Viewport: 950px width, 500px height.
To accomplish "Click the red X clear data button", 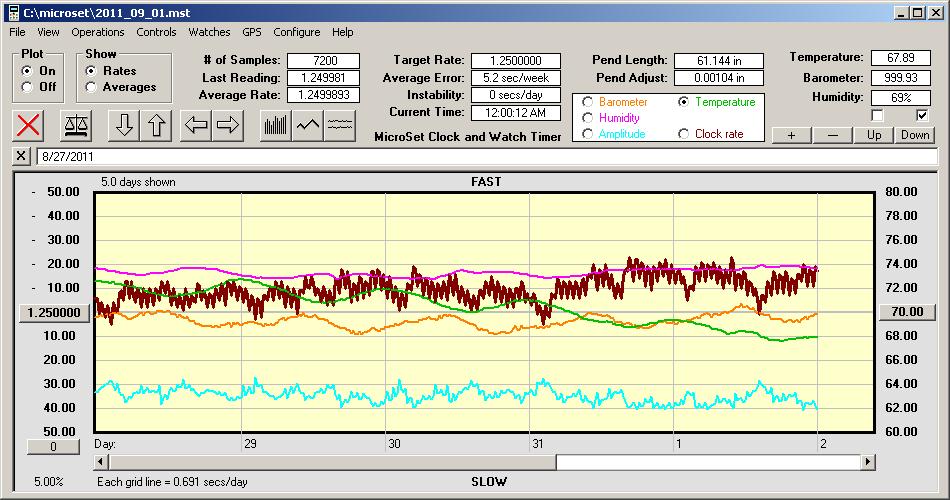I will click(x=28, y=125).
